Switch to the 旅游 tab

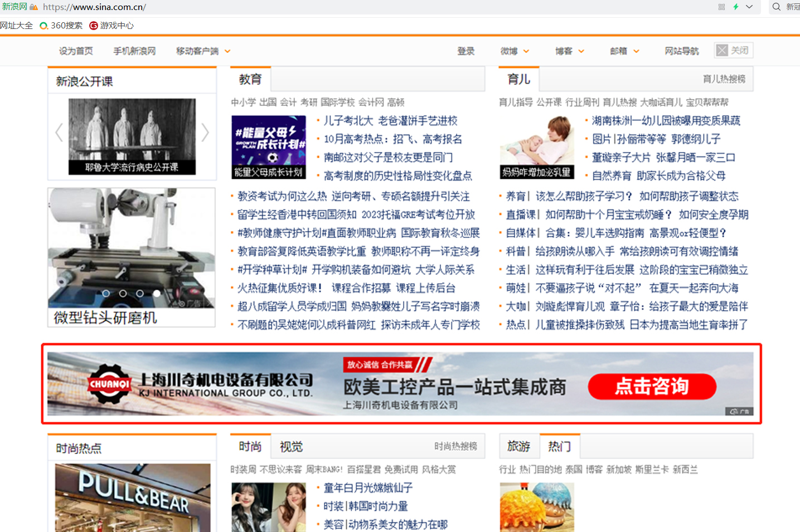tap(518, 446)
